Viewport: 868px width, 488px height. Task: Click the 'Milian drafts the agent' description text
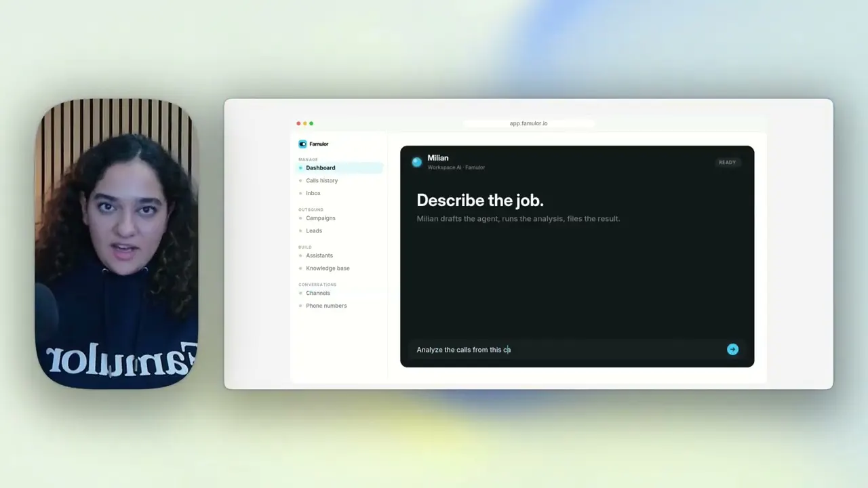(x=518, y=219)
